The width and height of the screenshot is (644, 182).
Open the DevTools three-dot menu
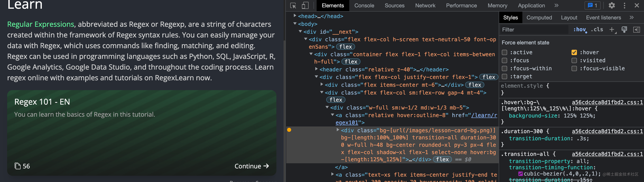(x=625, y=6)
